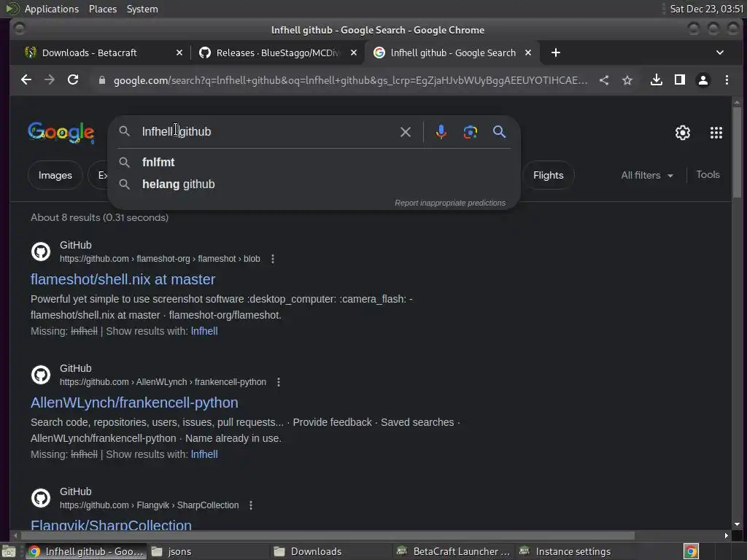This screenshot has height=560, width=747.
Task: Open Google apps grid
Action: pyautogui.click(x=716, y=133)
